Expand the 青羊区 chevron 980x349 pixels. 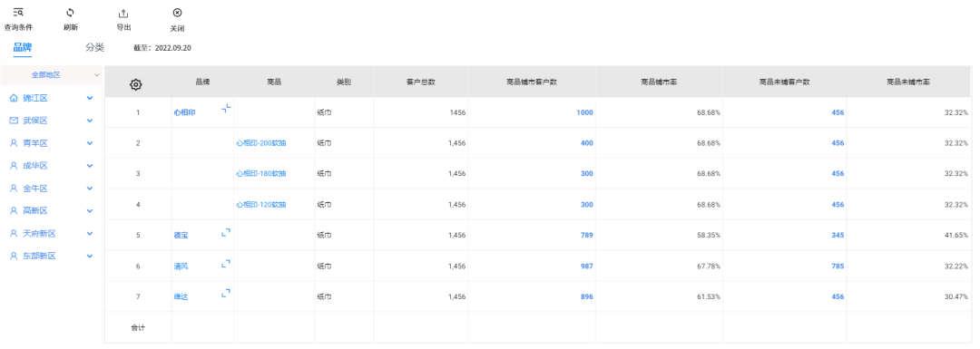90,143
